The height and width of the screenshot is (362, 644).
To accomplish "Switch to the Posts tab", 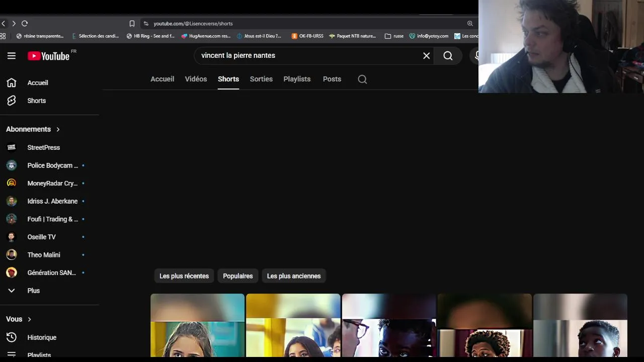I will coord(332,79).
